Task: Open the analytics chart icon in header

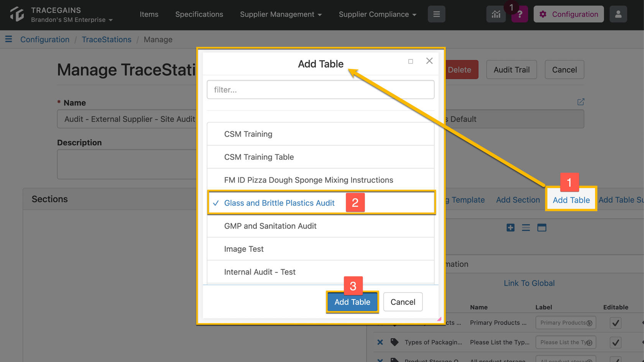Action: [496, 14]
